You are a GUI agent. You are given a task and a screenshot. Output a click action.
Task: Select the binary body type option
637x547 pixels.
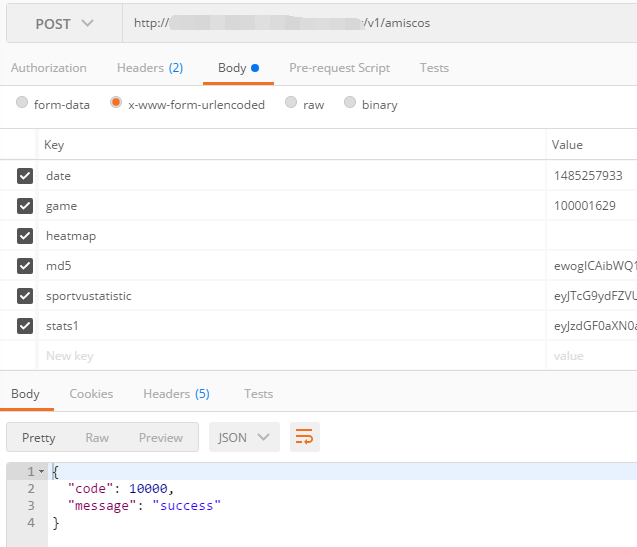pos(351,104)
